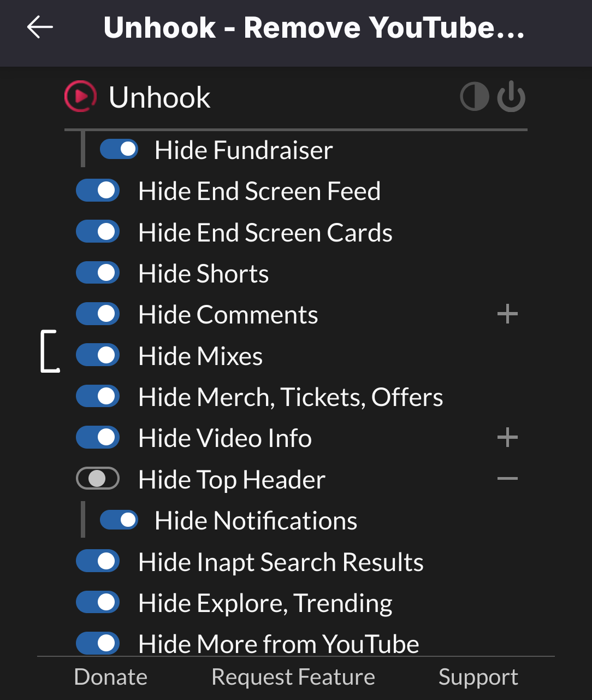The width and height of the screenshot is (592, 700).
Task: Enable Hide Top Header switch
Action: [98, 479]
